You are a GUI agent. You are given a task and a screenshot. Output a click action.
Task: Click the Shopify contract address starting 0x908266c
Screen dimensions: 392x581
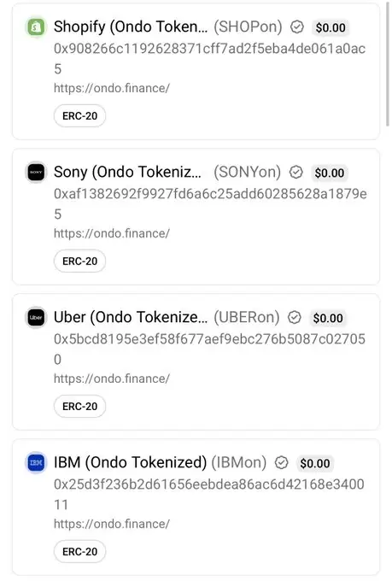point(210,59)
